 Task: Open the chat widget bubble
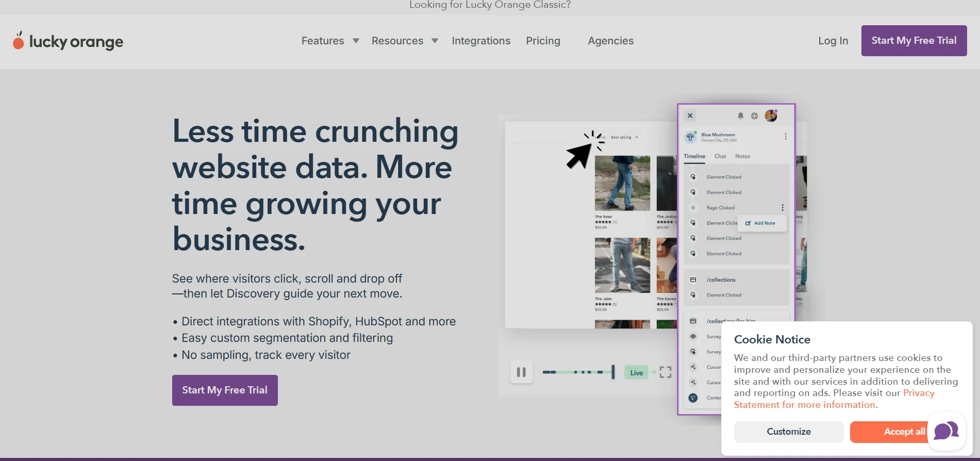tap(946, 431)
